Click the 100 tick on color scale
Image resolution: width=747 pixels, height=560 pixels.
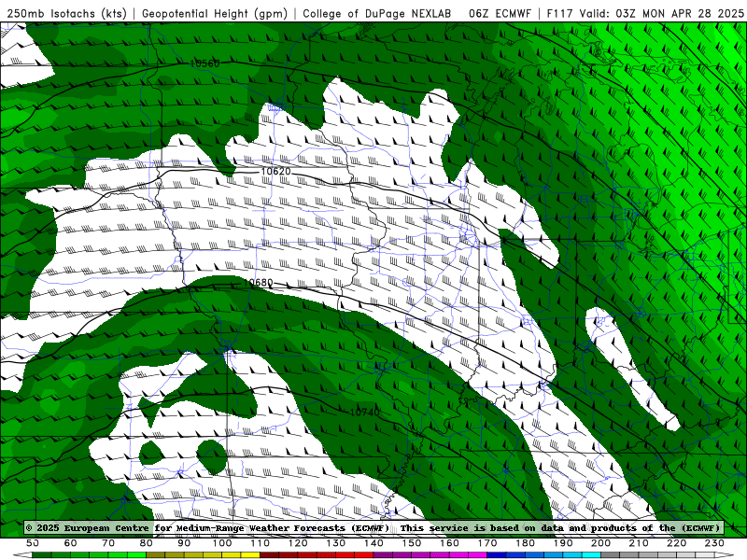pyautogui.click(x=222, y=543)
